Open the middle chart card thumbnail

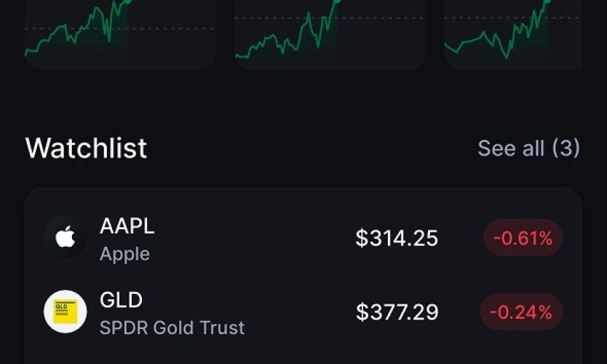tap(330, 35)
